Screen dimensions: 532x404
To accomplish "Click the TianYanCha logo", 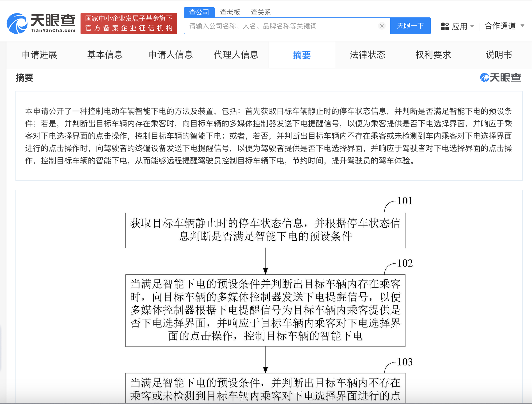I will click(41, 24).
